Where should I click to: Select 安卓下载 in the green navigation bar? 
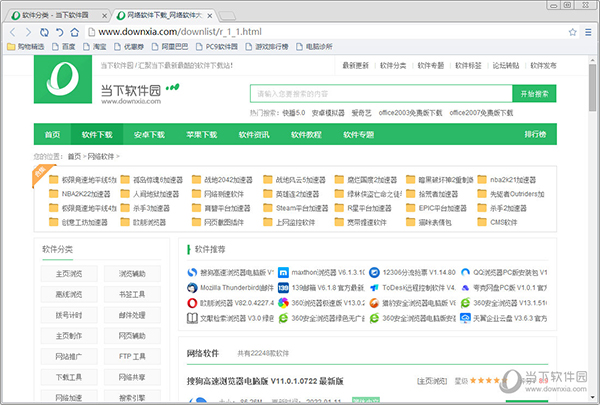[149, 134]
